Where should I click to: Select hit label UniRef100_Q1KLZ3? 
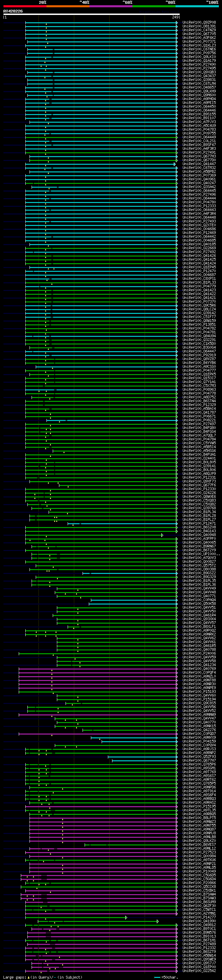pos(199,45)
